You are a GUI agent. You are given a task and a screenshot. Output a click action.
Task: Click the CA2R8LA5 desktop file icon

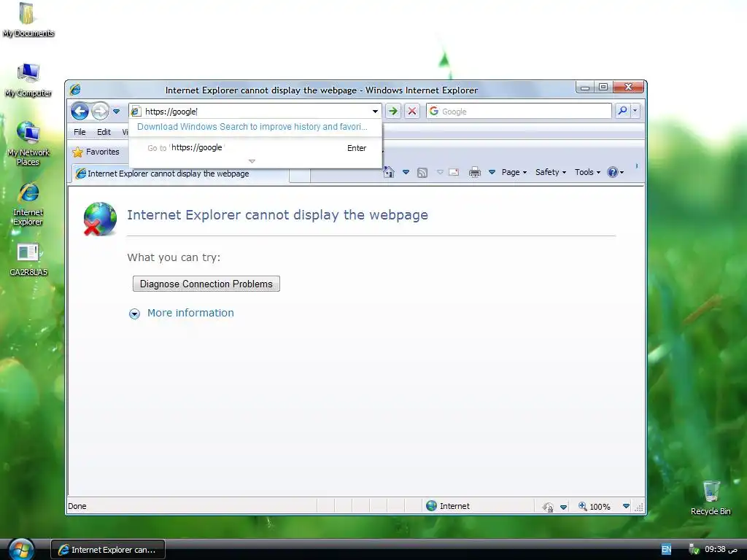[x=28, y=260]
